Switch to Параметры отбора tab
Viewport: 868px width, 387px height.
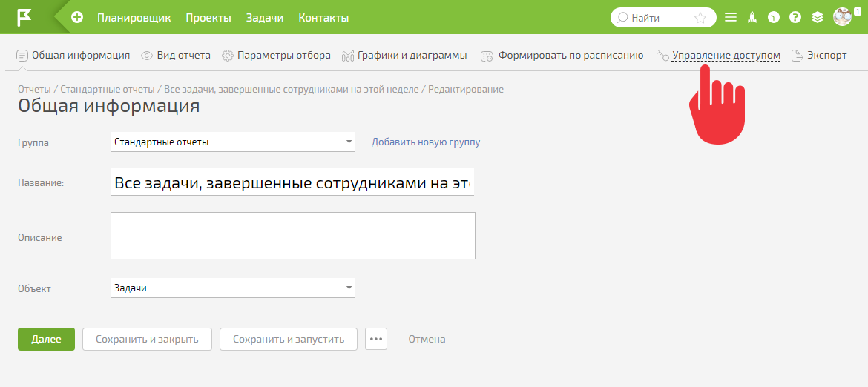284,56
